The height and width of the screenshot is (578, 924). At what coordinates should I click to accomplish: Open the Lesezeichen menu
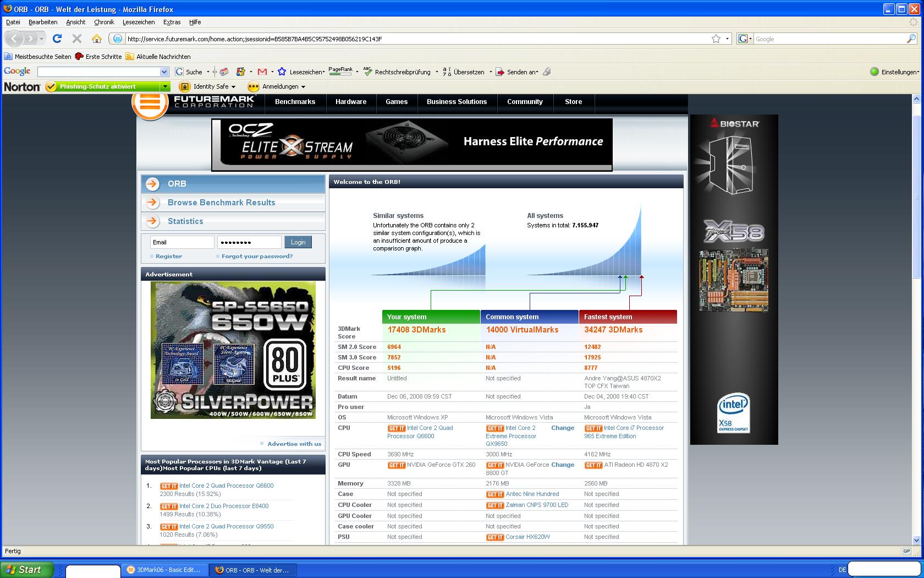139,22
